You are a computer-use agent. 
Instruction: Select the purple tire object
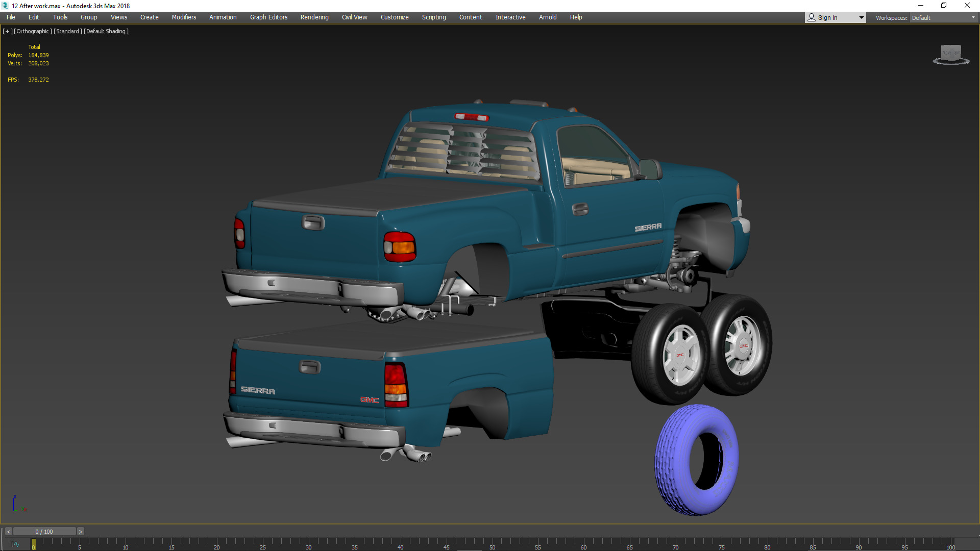tap(675, 459)
